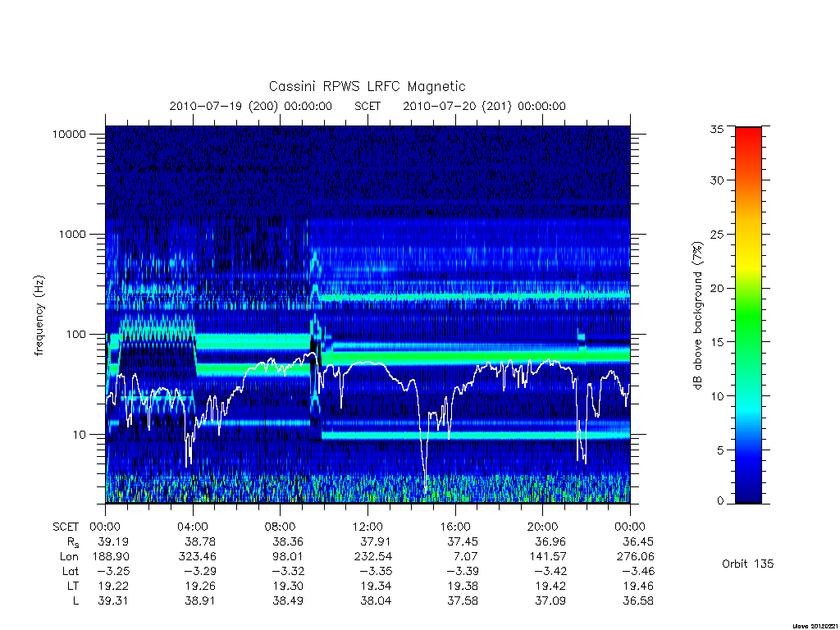This screenshot has height=630, width=840.
Task: Click the dark blue bottom of color bar
Action: 748,495
